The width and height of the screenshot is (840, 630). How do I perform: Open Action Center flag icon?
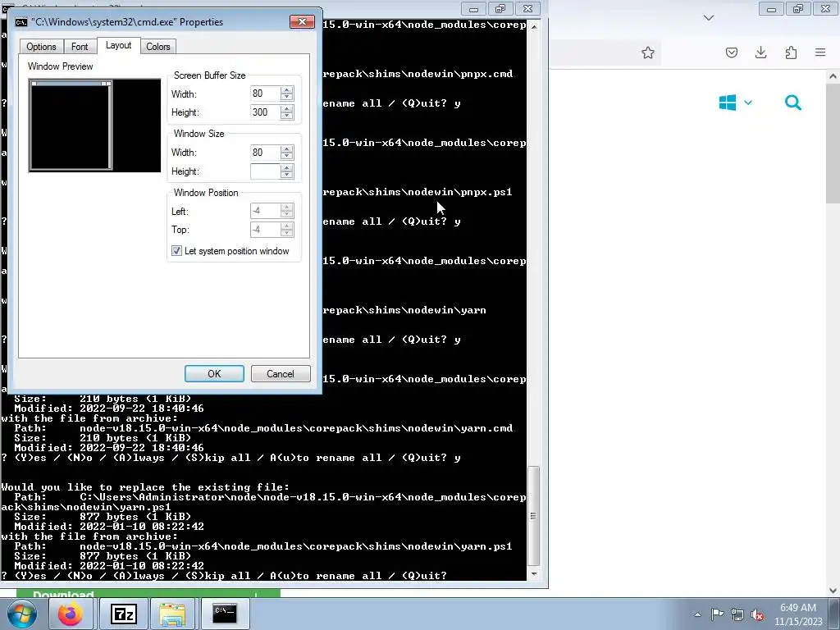pyautogui.click(x=717, y=614)
